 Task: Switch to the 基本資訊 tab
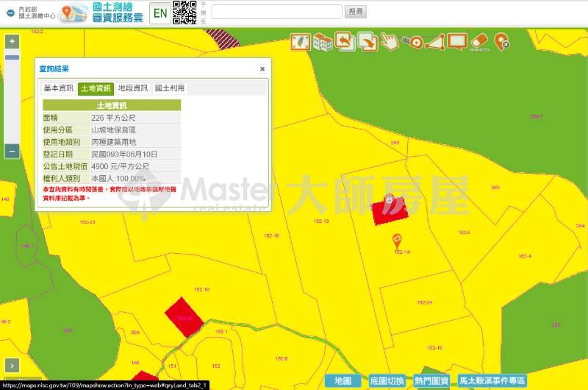click(59, 88)
